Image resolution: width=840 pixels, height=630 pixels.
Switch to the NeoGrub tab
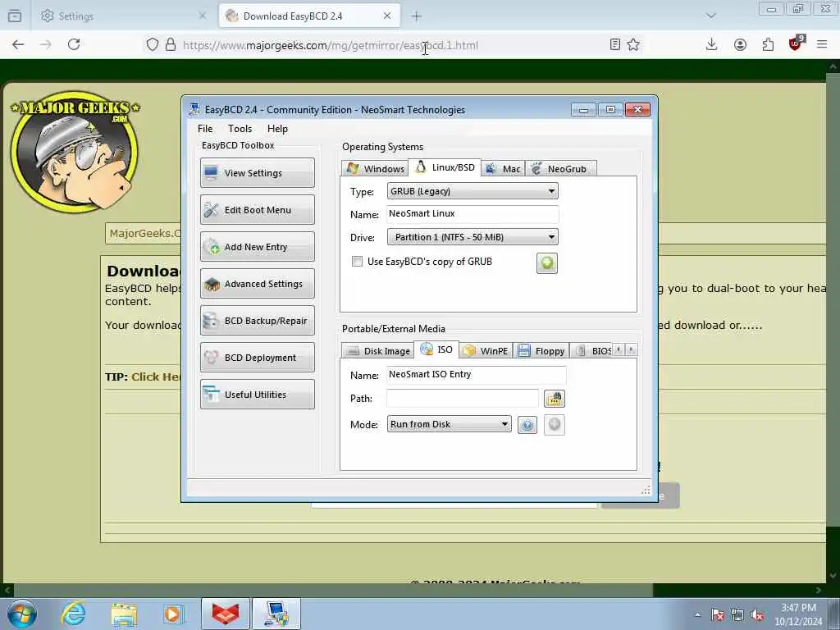(x=560, y=168)
